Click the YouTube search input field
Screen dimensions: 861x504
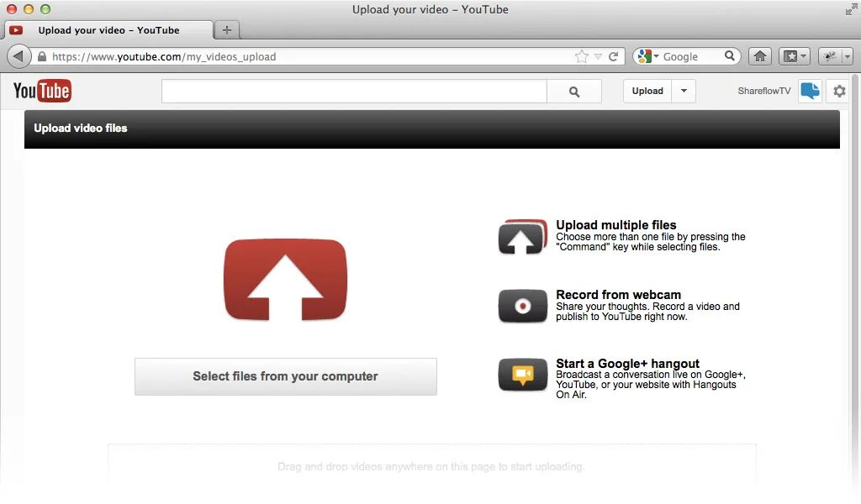point(354,91)
